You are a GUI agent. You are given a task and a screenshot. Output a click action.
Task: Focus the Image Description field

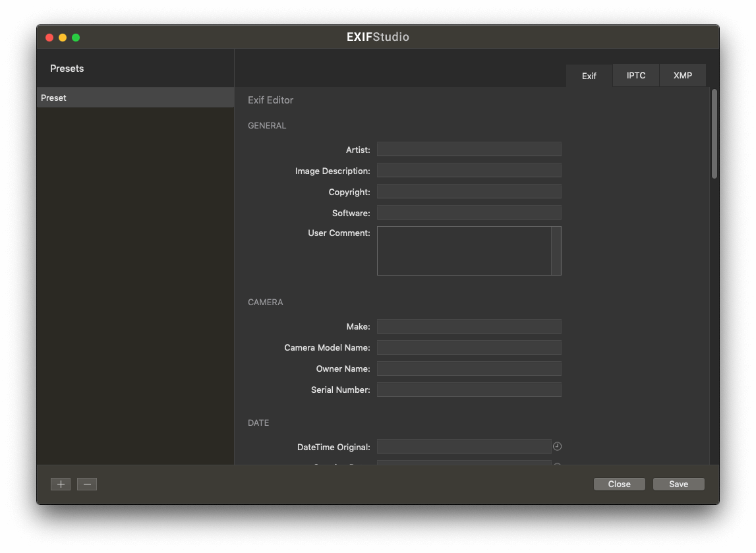click(469, 170)
